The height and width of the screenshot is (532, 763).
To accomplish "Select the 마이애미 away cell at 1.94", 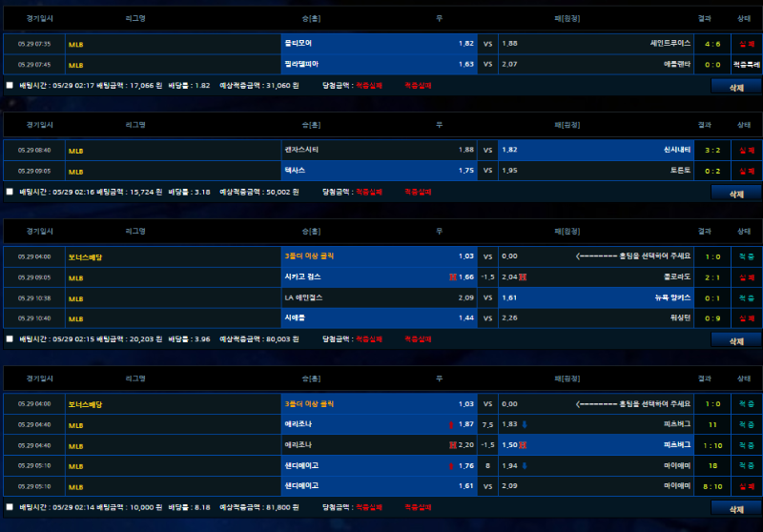I will (x=595, y=466).
